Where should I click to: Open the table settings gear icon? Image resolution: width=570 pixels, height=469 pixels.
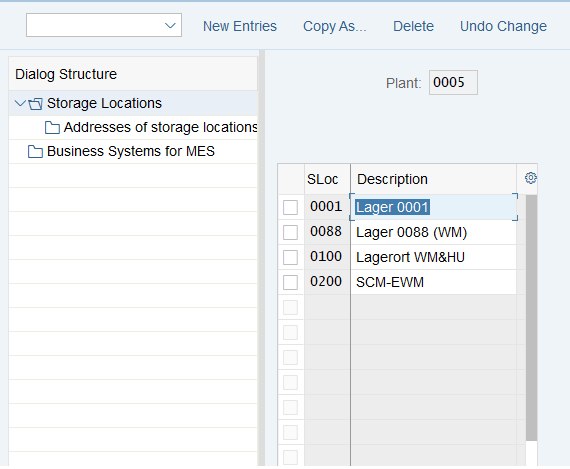530,178
